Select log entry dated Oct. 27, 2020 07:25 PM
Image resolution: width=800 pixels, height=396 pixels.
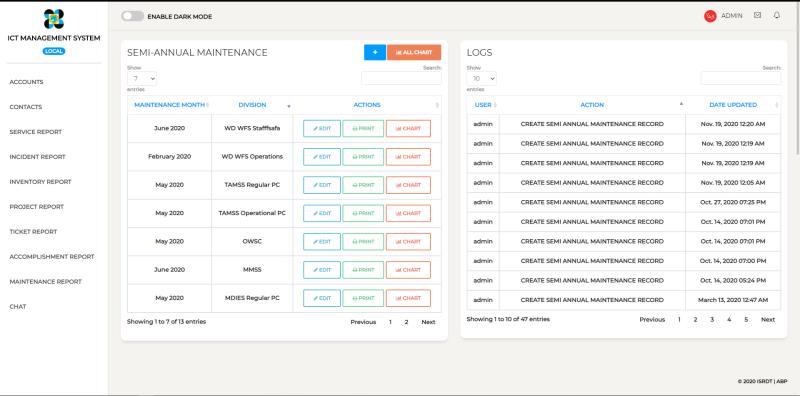point(623,202)
